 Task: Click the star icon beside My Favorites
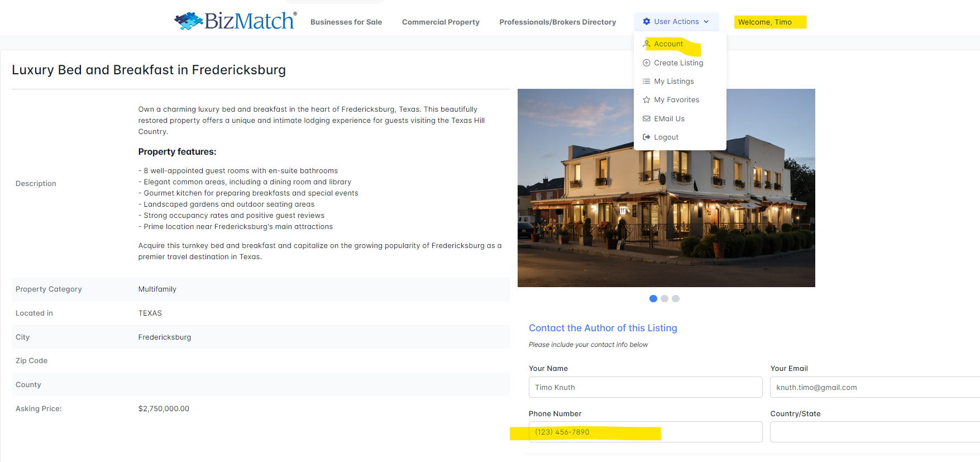coord(647,100)
